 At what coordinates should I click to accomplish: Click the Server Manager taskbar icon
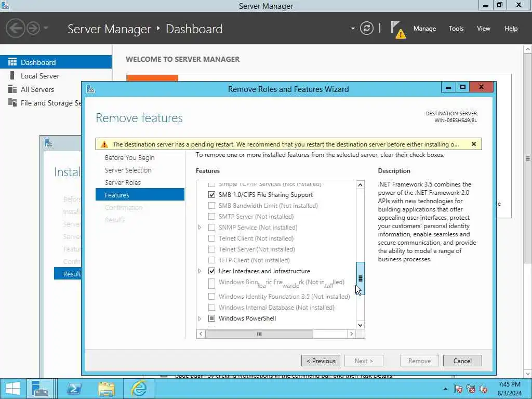pyautogui.click(x=40, y=389)
